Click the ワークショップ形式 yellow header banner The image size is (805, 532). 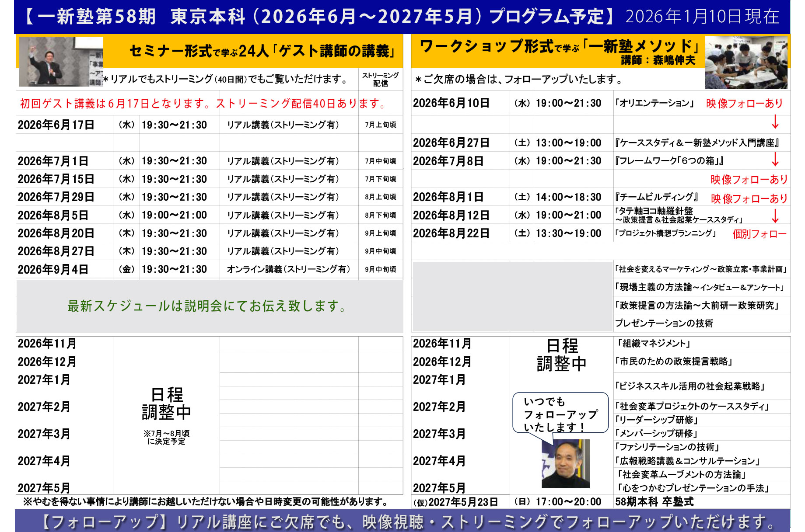(x=558, y=51)
